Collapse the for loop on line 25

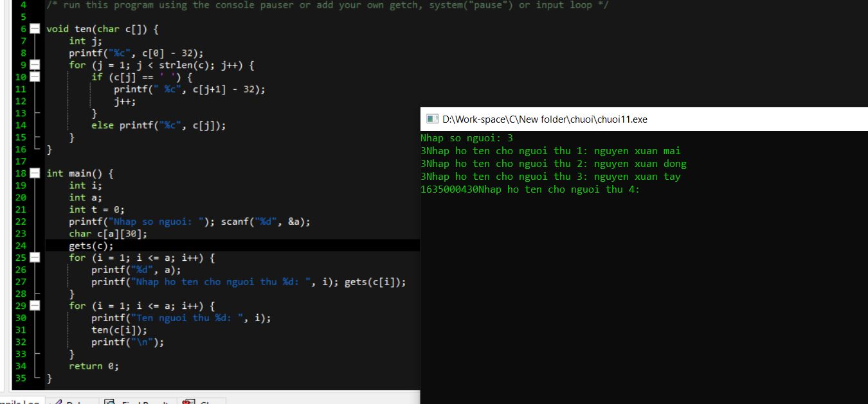point(35,258)
